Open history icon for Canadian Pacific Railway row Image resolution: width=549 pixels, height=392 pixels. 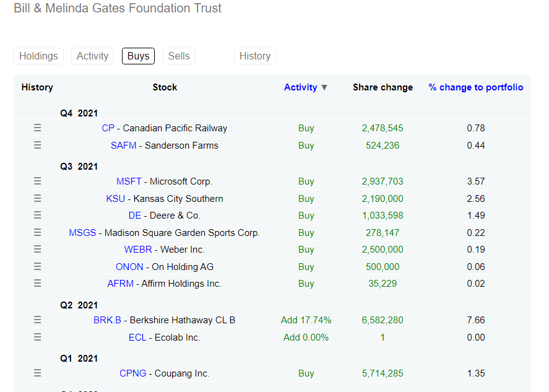click(x=37, y=128)
